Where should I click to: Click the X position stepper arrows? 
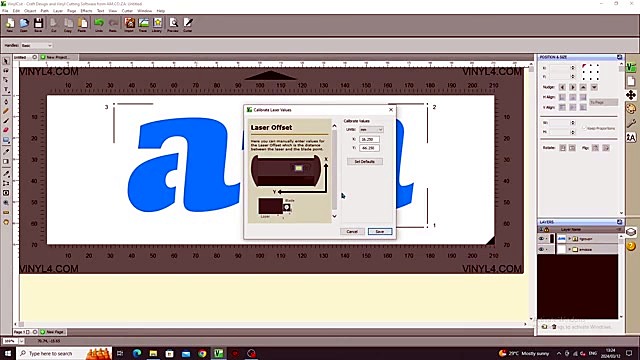573,68
